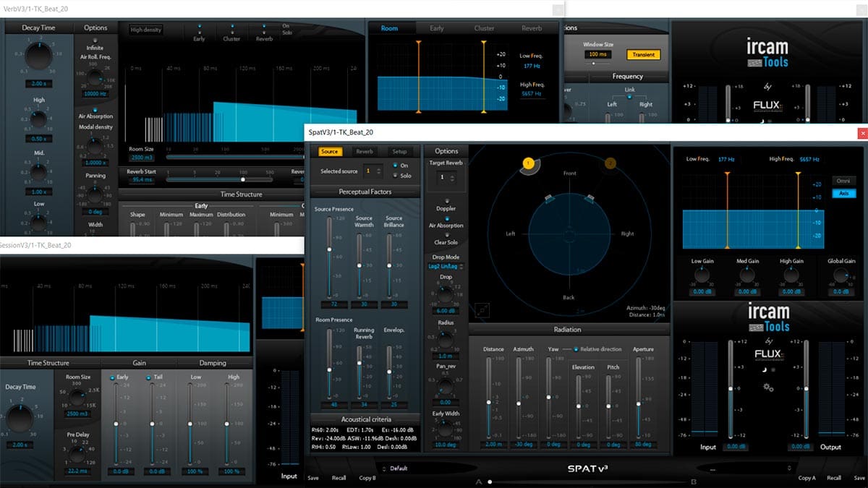Select source 1 marker in Spat viewer

tap(528, 164)
